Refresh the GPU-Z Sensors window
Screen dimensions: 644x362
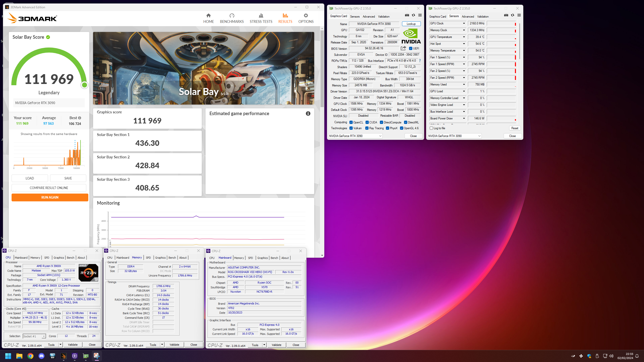coord(512,15)
